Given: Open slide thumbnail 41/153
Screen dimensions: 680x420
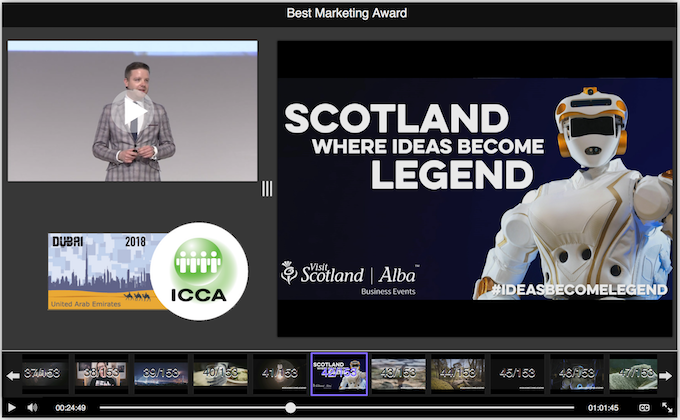Looking at the screenshot, I should tap(280, 374).
